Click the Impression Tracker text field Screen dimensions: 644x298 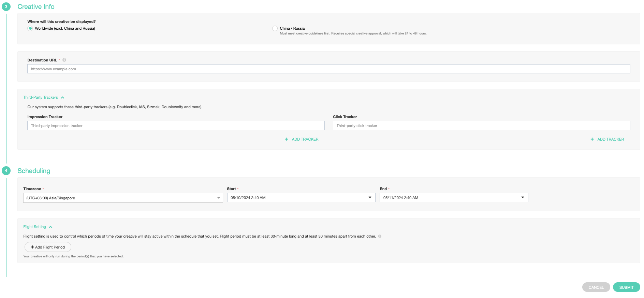pyautogui.click(x=176, y=126)
